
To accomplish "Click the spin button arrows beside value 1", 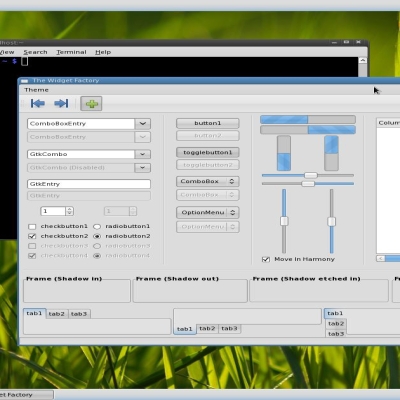I will click(x=69, y=211).
